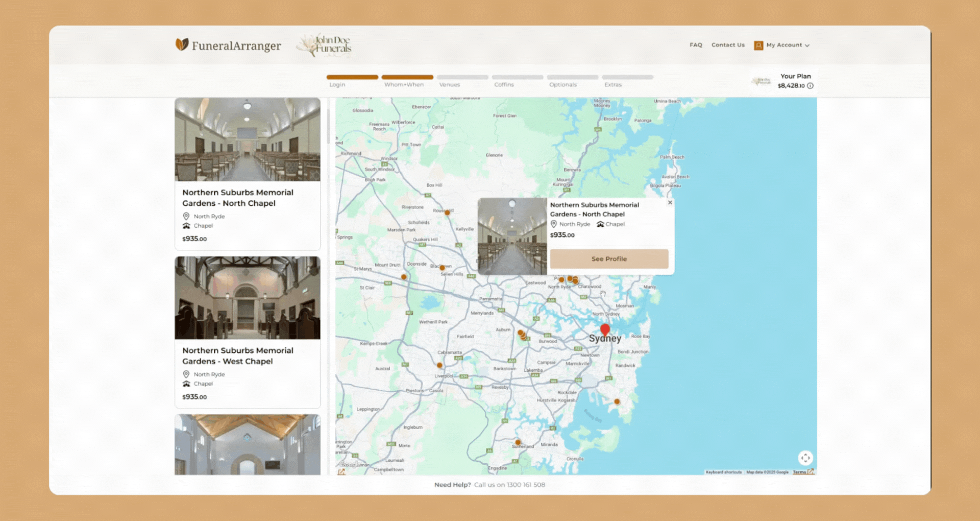Image resolution: width=980 pixels, height=521 pixels.
Task: Click the info icon beside plan price
Action: tap(810, 86)
